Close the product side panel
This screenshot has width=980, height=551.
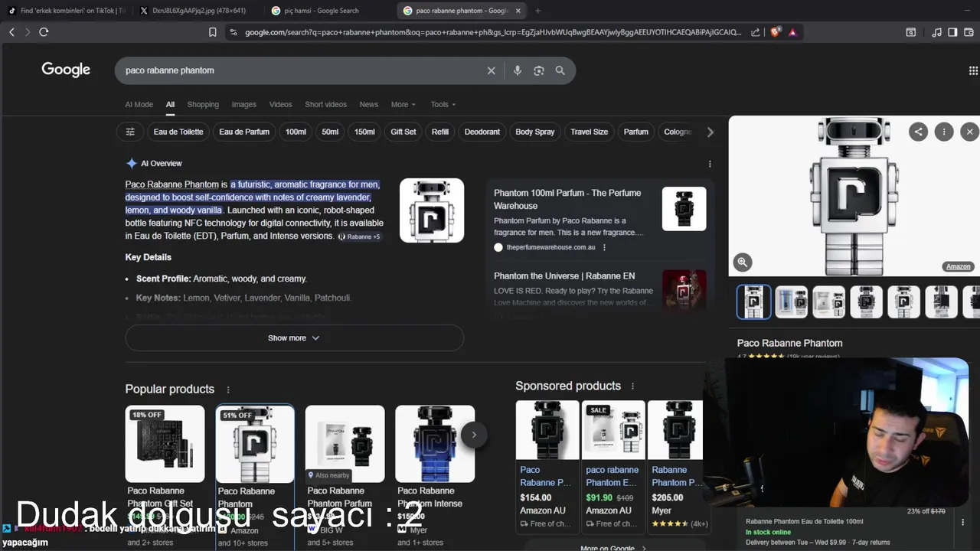coord(969,132)
